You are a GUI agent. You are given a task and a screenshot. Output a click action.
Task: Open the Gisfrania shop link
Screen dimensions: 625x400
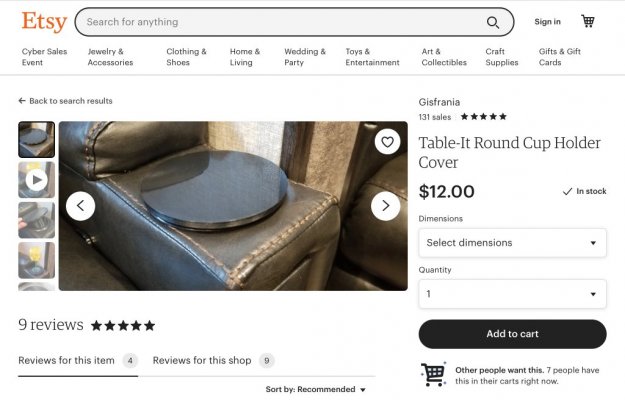pyautogui.click(x=439, y=102)
